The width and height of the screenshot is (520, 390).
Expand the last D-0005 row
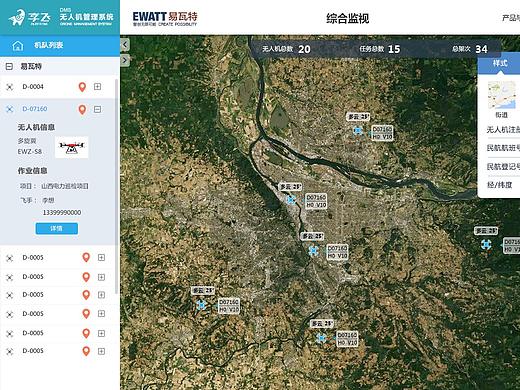click(x=101, y=351)
